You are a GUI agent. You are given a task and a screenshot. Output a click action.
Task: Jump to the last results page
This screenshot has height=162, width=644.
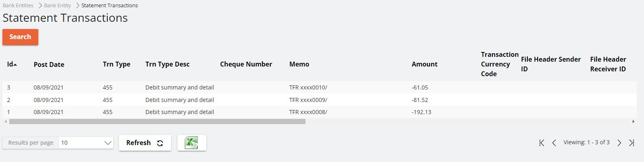[631, 143]
